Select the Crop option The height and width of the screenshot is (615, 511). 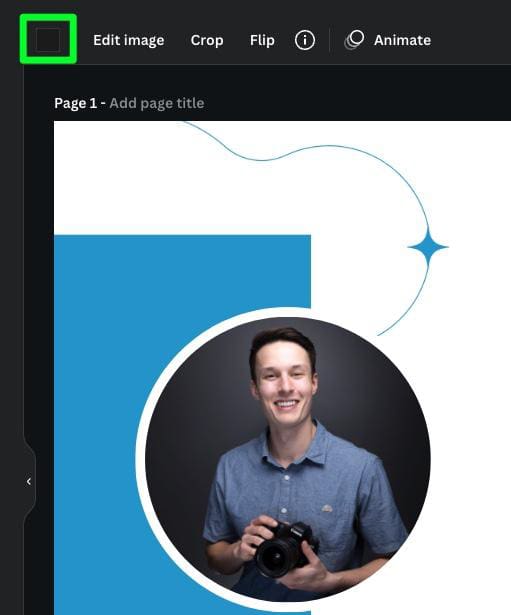207,40
